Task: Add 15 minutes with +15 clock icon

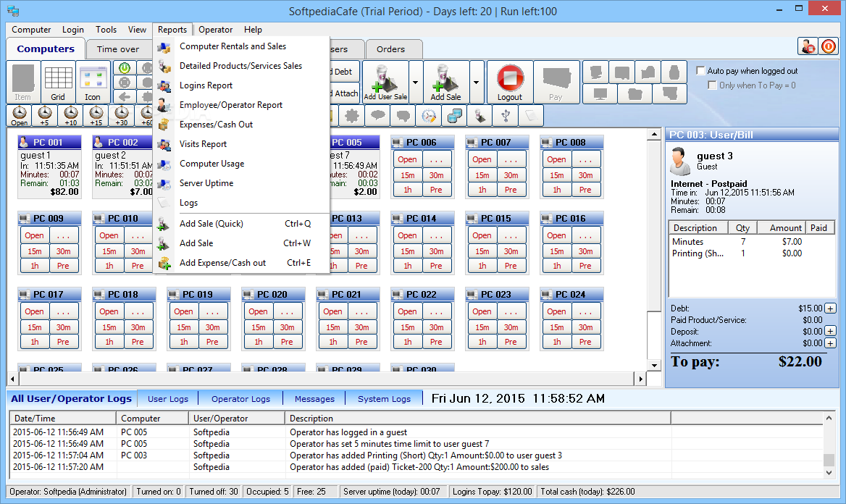Action: 96,115
